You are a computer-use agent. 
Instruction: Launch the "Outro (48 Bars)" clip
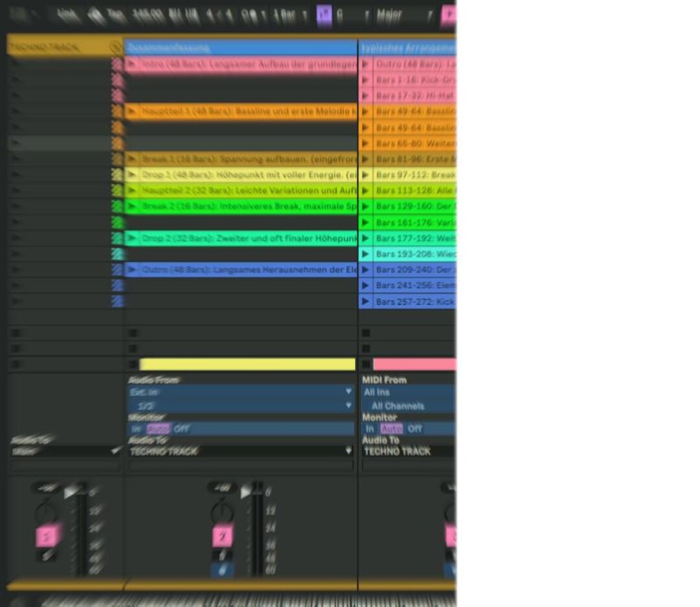coord(133,270)
